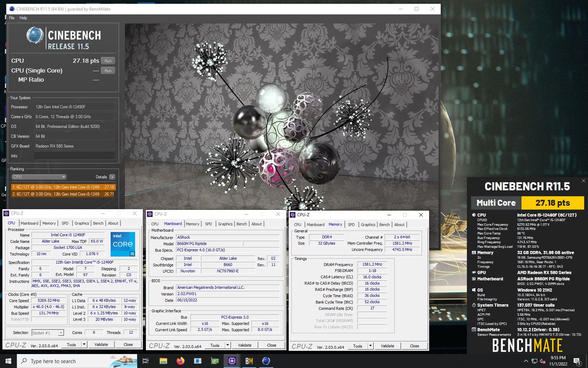Switch to CPU-Z via purple taskbar icon
The image size is (588, 368).
(x=232, y=361)
